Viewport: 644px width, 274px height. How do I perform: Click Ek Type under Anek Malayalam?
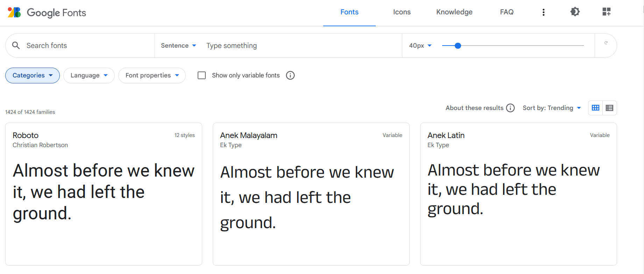[231, 145]
